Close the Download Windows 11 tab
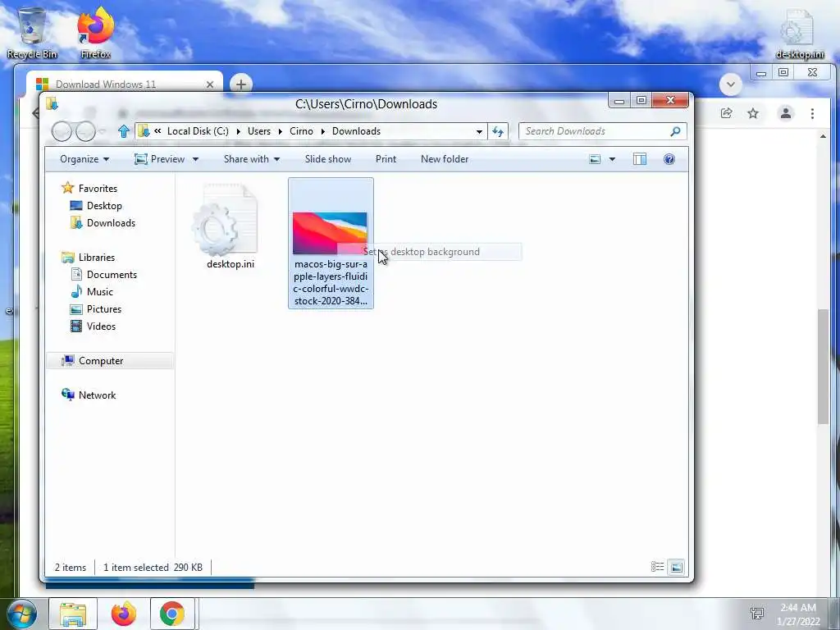The height and width of the screenshot is (630, 840). click(x=210, y=84)
